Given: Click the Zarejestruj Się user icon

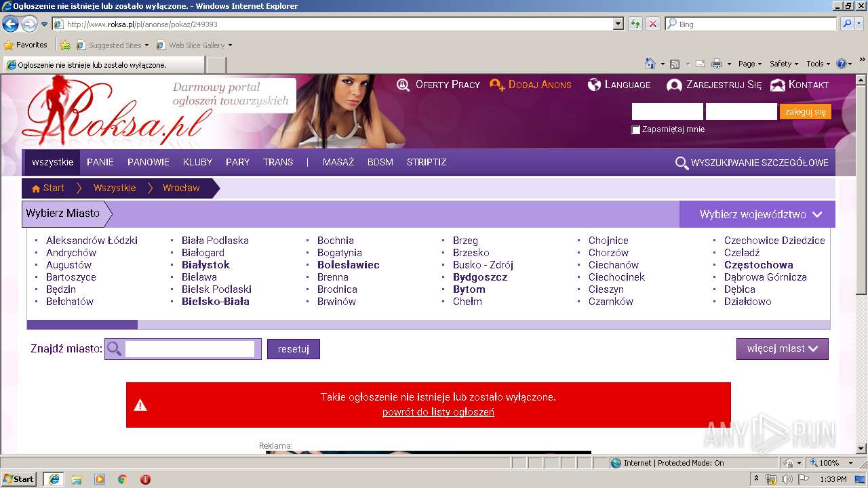Looking at the screenshot, I should (674, 85).
